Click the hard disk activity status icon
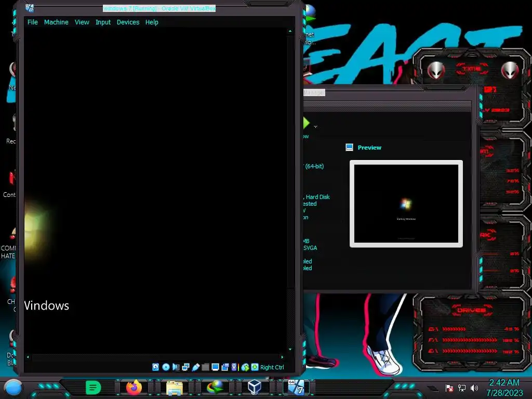The image size is (532, 399). [x=155, y=367]
